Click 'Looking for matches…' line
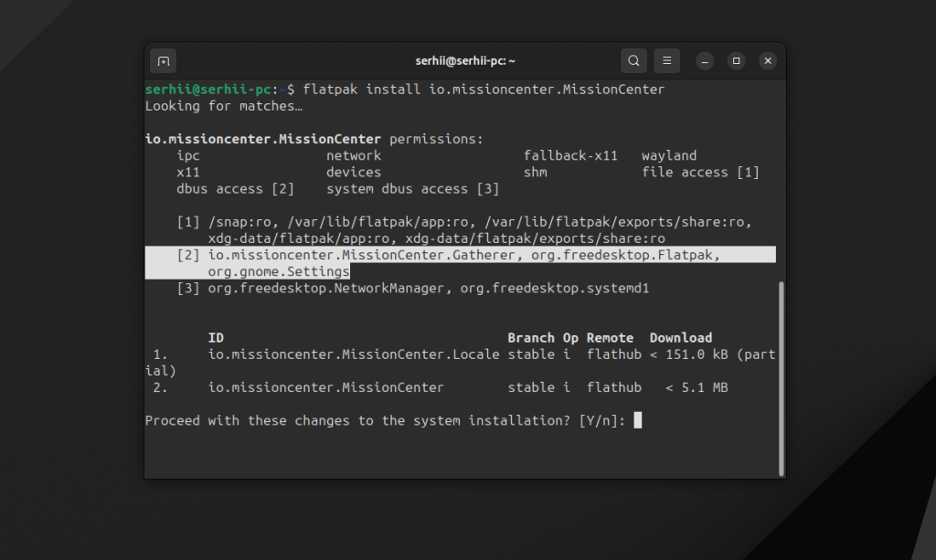Image resolution: width=936 pixels, height=560 pixels. (224, 106)
